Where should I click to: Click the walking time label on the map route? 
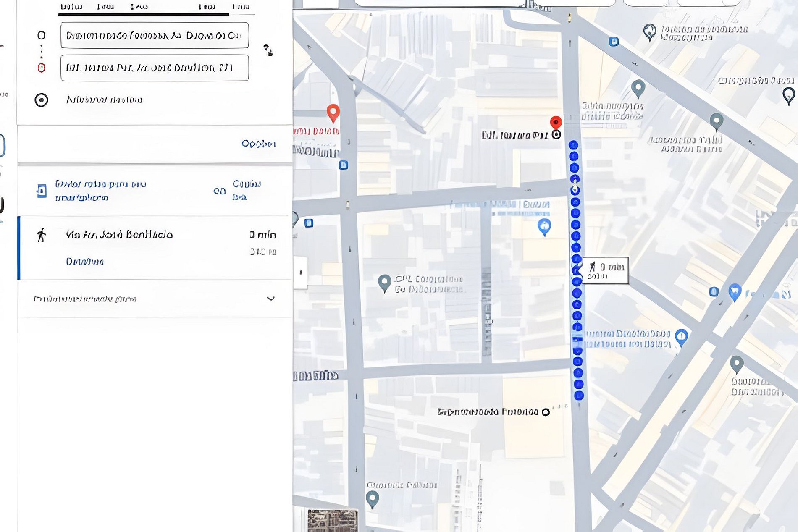[605, 270]
